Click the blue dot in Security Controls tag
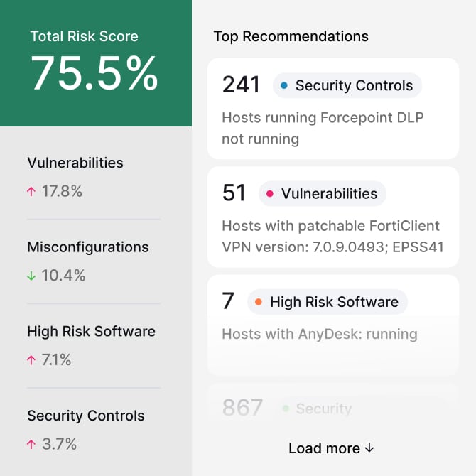This screenshot has width=476, height=476. click(x=284, y=85)
